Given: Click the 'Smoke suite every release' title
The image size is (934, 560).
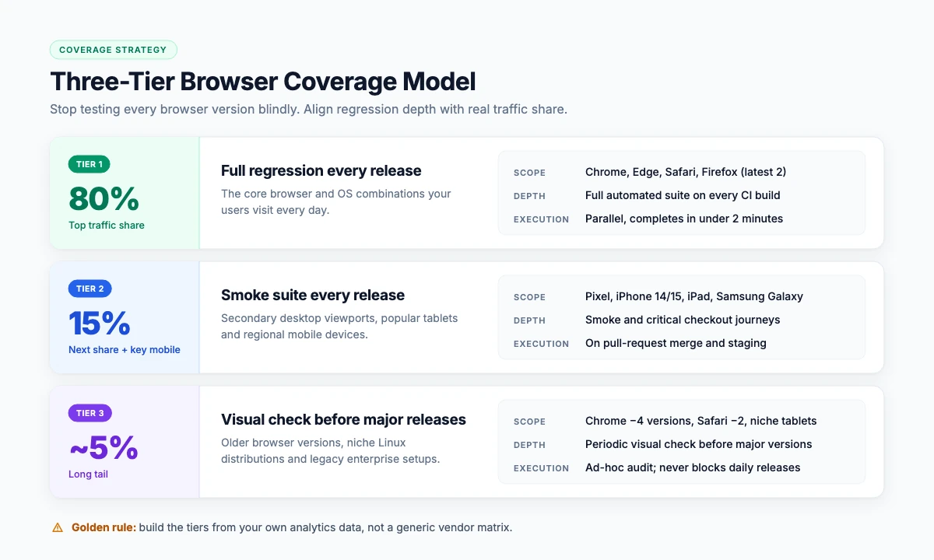Looking at the screenshot, I should click(x=313, y=296).
